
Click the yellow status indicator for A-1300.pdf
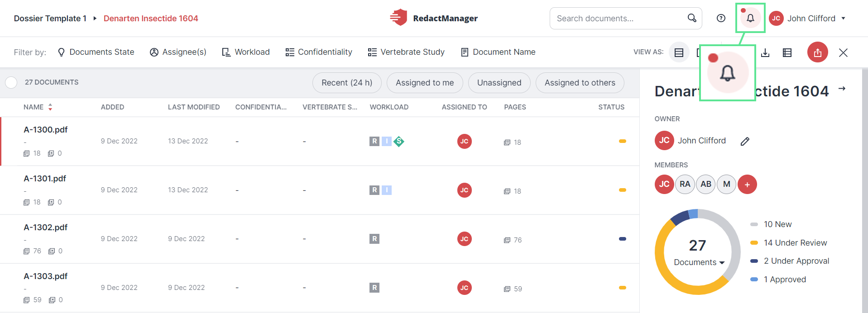(x=623, y=141)
